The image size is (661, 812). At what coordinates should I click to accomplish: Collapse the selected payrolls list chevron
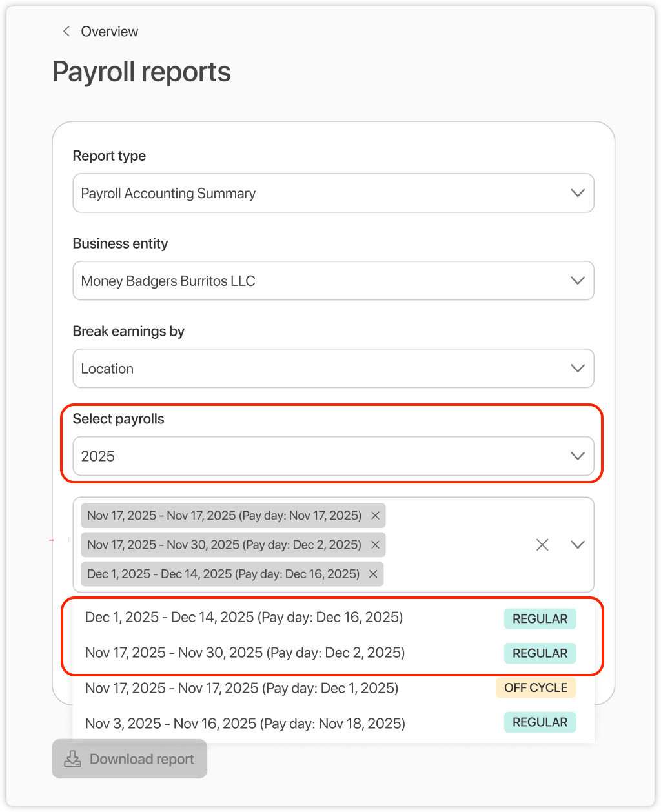tap(578, 545)
